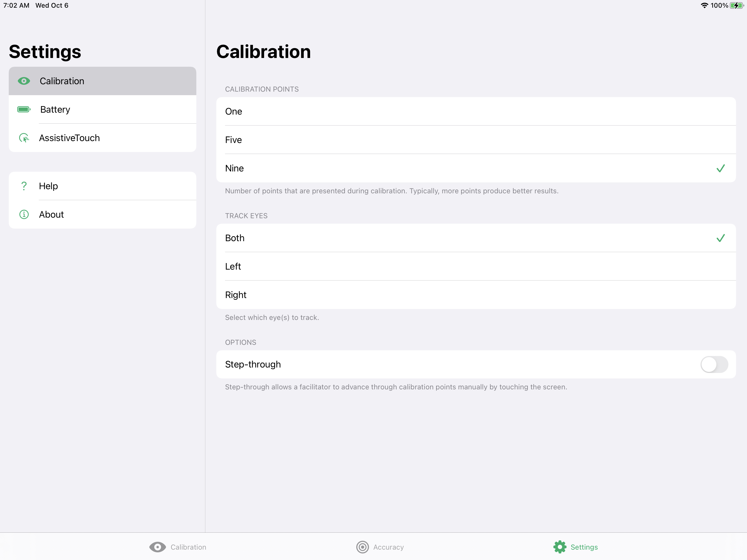This screenshot has width=747, height=560.
Task: Open the About page
Action: (x=102, y=214)
